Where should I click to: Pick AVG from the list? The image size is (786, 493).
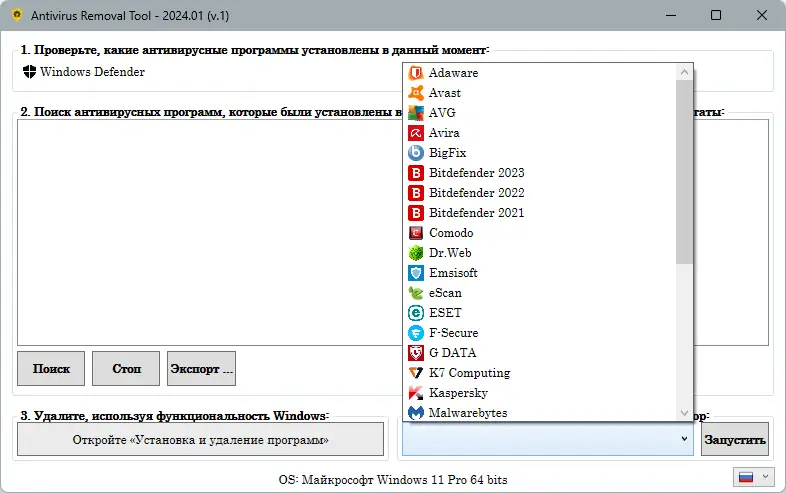[x=539, y=113]
